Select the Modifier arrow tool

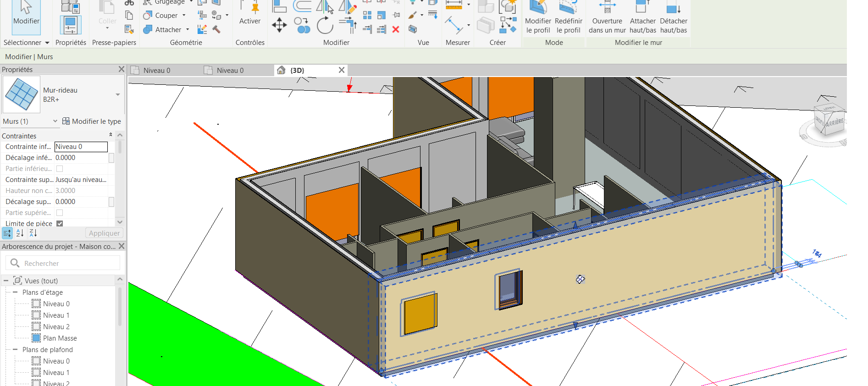(26, 17)
